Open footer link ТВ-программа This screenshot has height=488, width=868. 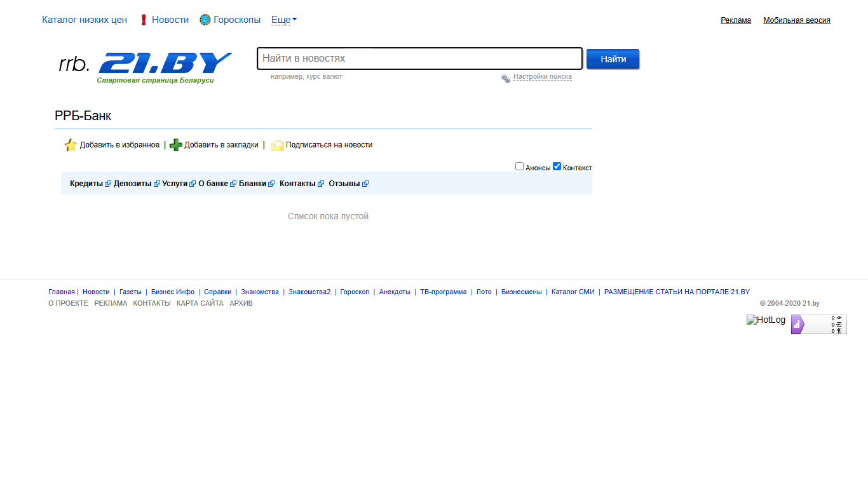point(443,292)
